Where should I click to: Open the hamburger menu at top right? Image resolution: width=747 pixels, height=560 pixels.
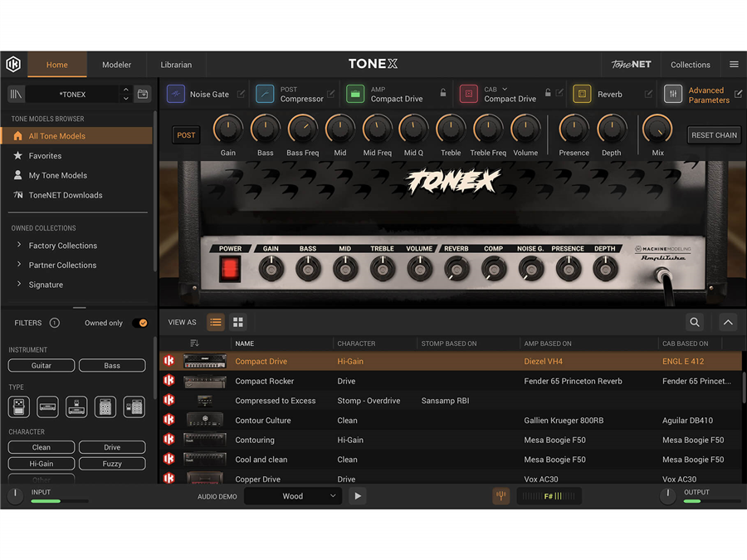click(x=734, y=65)
